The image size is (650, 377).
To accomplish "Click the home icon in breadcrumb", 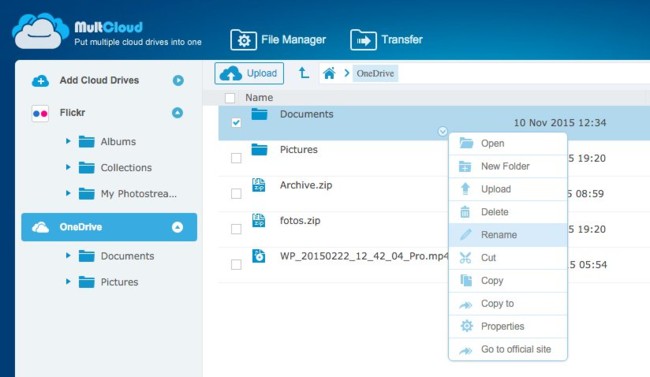I will [329, 73].
